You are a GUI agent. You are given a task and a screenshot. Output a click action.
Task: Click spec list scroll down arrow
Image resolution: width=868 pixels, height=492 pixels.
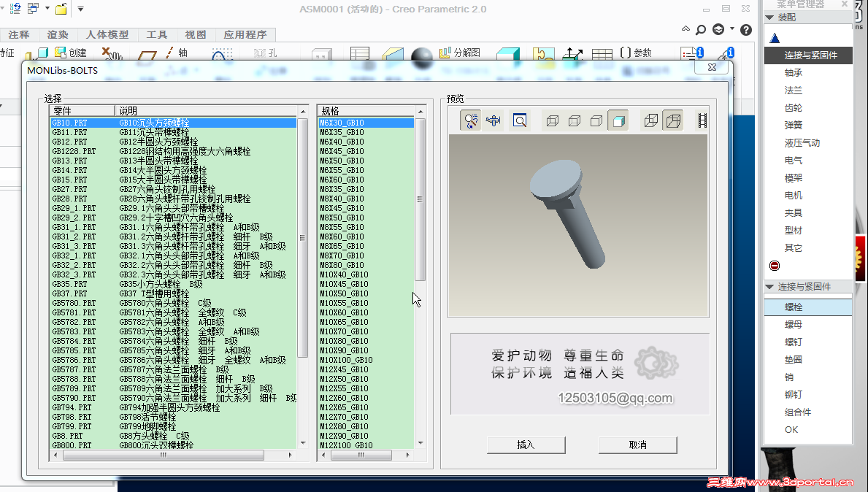[420, 443]
